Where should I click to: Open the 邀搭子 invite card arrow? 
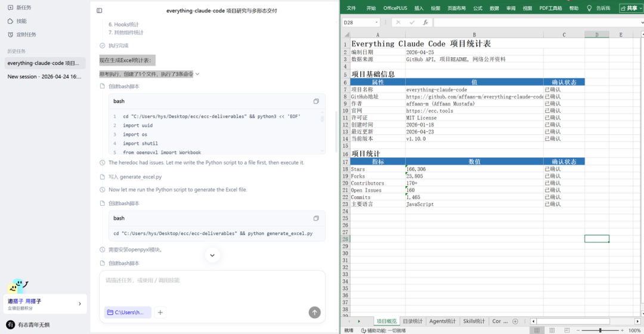[x=80, y=304]
